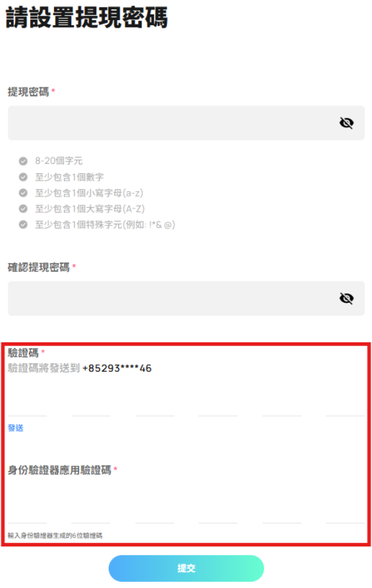This screenshot has width=372, height=588.
Task: Select last digit box of SMS 驗證碼
Action: pyautogui.click(x=345, y=404)
